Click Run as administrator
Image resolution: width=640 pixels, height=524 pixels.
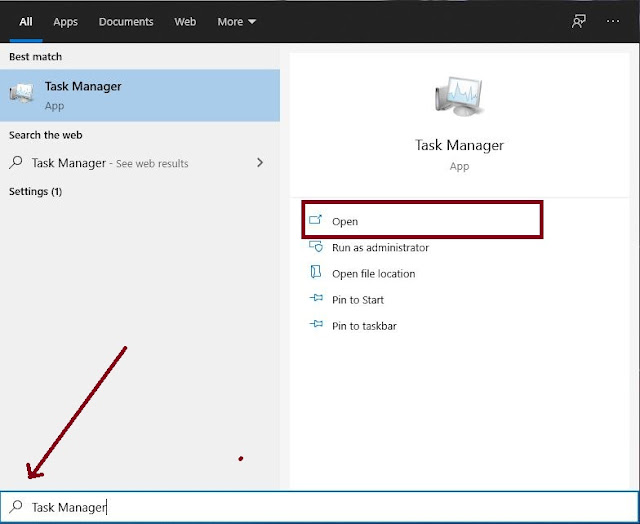(x=380, y=248)
